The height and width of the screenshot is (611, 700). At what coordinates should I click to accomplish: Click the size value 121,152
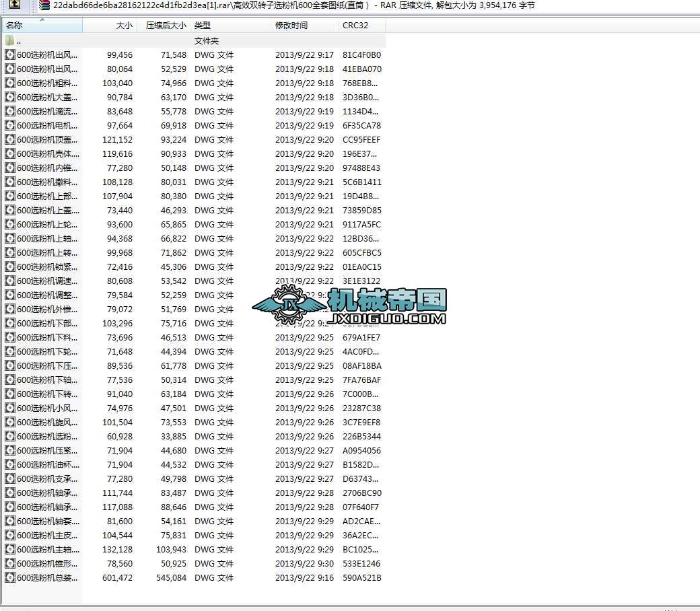[117, 140]
